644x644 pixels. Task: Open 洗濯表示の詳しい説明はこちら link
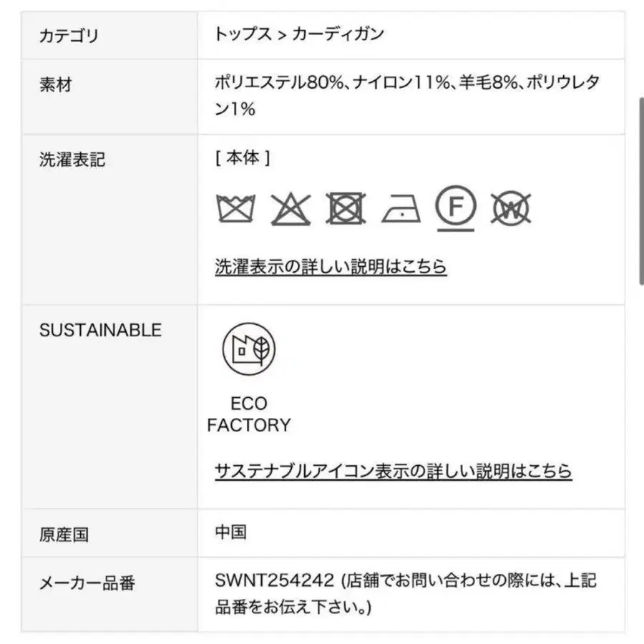[331, 267]
